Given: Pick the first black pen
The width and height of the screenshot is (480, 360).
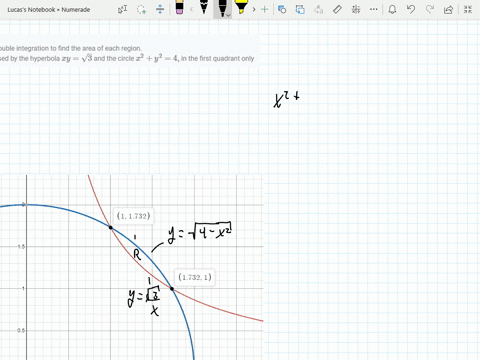Looking at the screenshot, I should (x=204, y=7).
